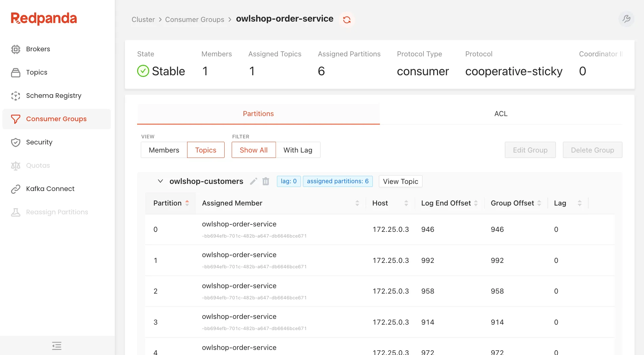
Task: Sort by Partition column
Action: click(x=171, y=203)
